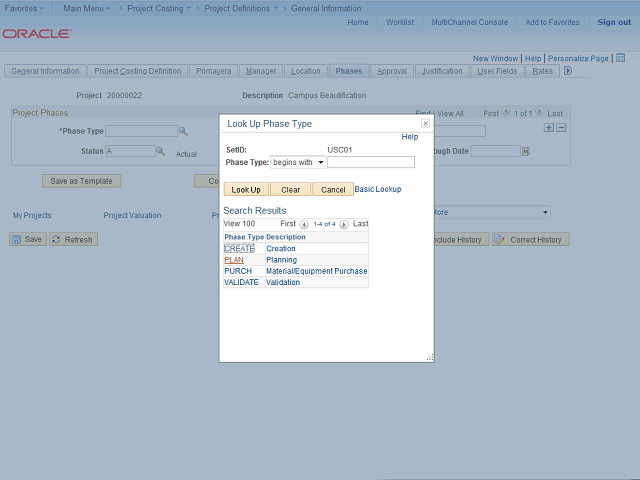Go to previous search results page arrow

tap(304, 224)
